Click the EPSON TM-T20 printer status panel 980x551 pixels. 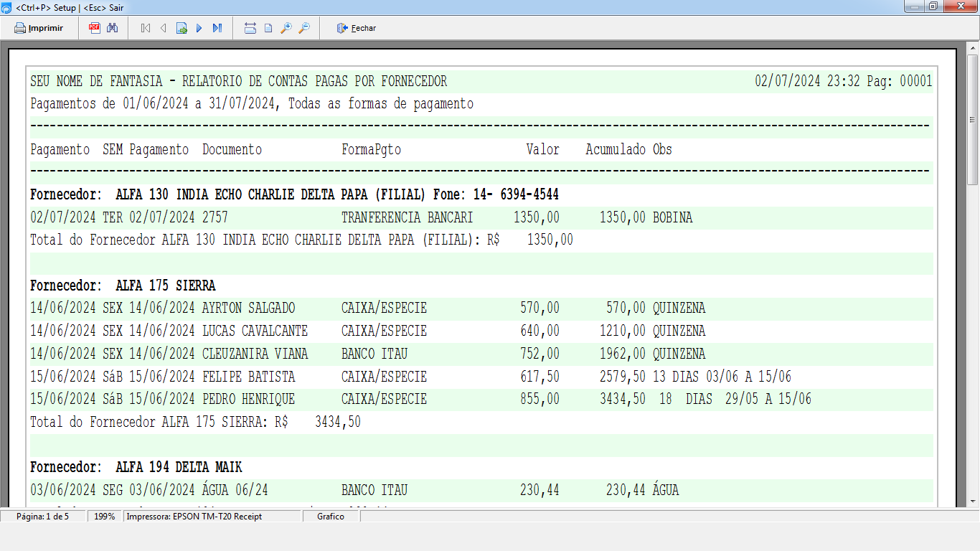coord(194,517)
